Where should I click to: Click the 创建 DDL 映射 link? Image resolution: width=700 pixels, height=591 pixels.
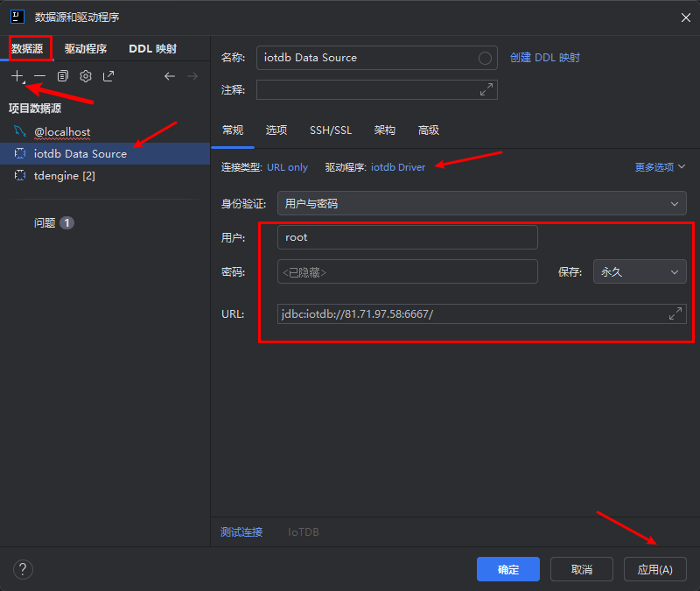(544, 58)
